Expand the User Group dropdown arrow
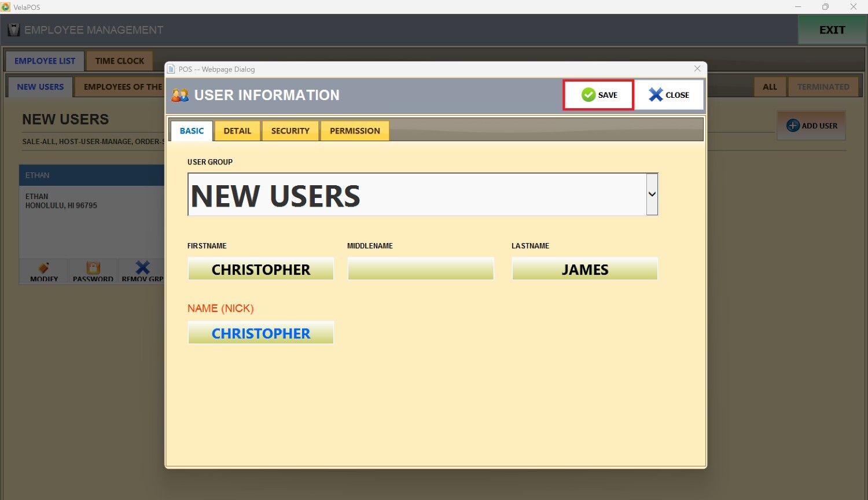 652,194
